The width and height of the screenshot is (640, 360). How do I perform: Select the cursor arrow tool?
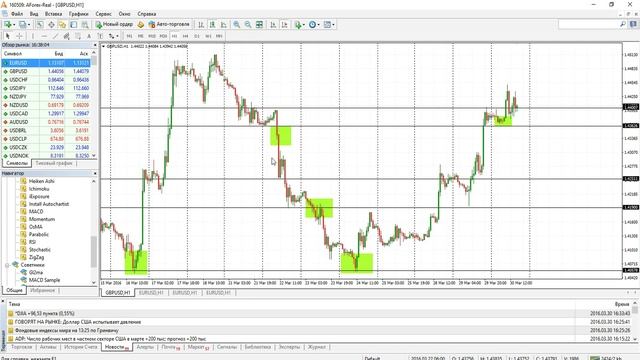[x=7, y=36]
